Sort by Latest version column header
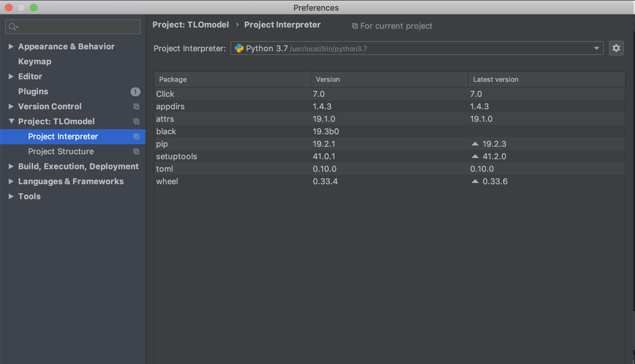Image resolution: width=635 pixels, height=364 pixels. point(547,79)
